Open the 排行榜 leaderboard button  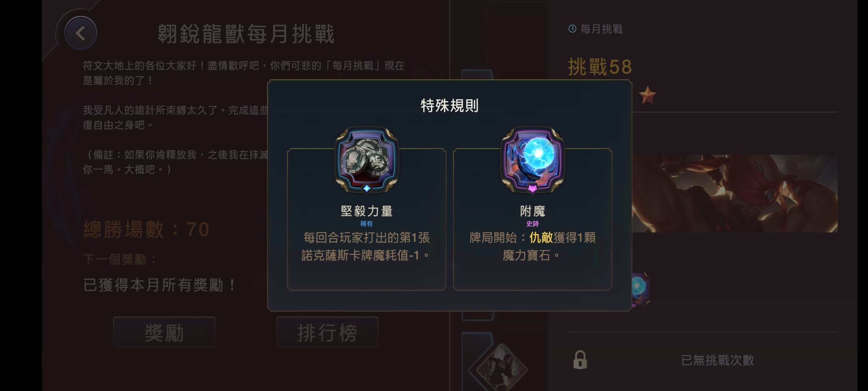coord(327,332)
